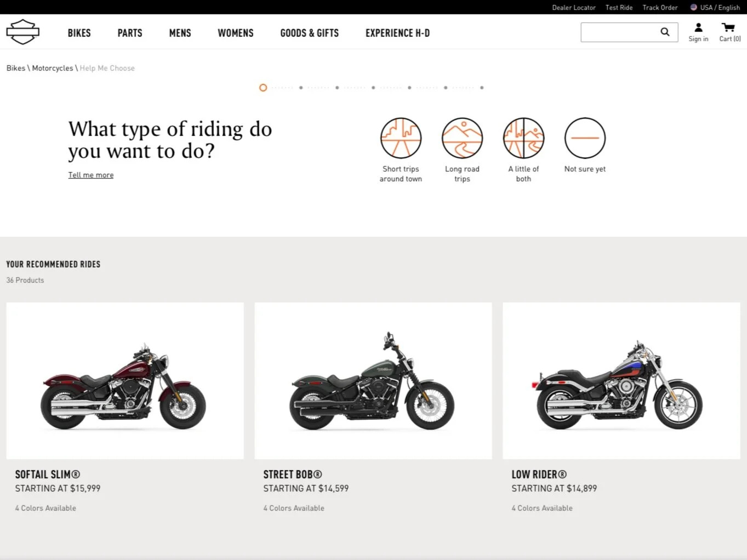
Task: Open the Mens menu
Action: click(180, 33)
